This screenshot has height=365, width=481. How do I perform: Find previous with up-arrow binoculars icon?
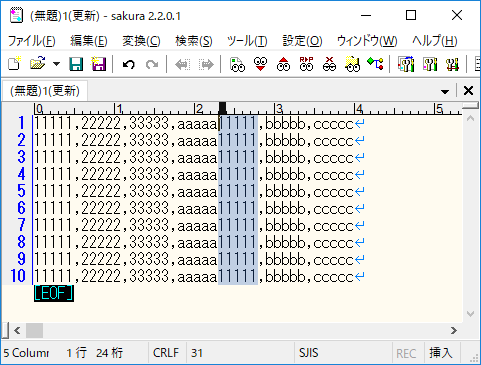click(x=283, y=64)
